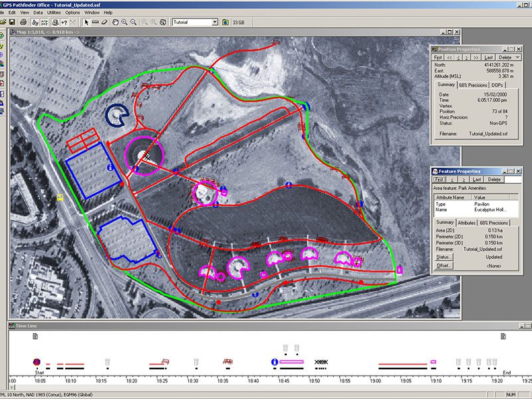Select the Measure tool on the toolbar

tap(96, 22)
